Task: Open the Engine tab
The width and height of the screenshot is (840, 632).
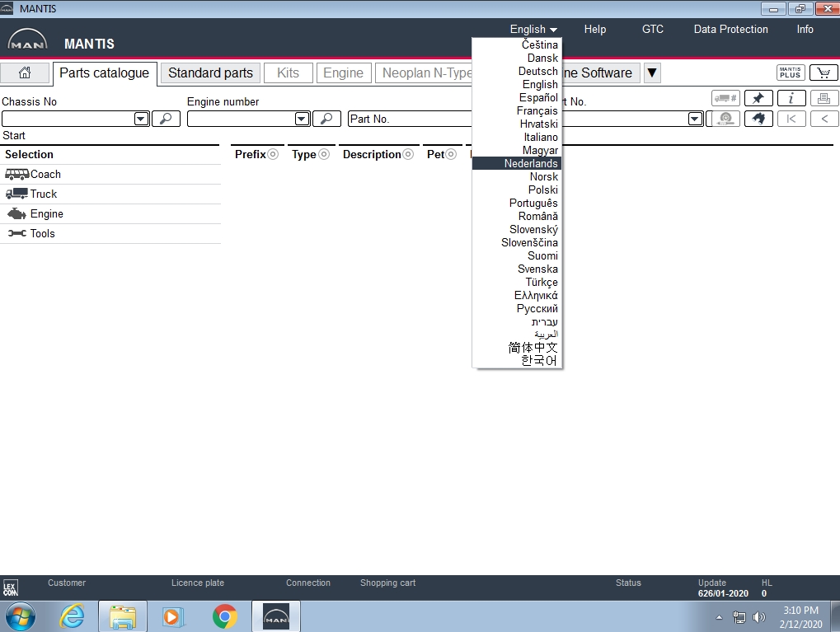Action: click(x=344, y=73)
